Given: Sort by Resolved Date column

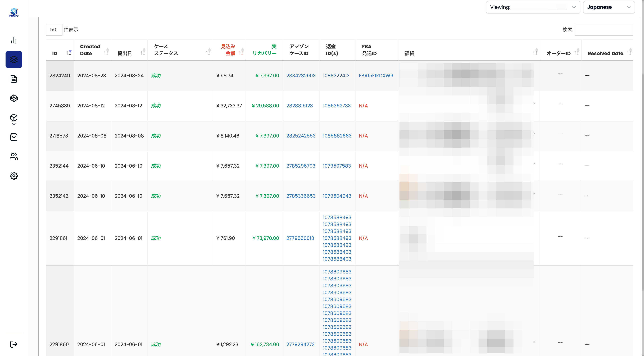Looking at the screenshot, I should coord(607,50).
